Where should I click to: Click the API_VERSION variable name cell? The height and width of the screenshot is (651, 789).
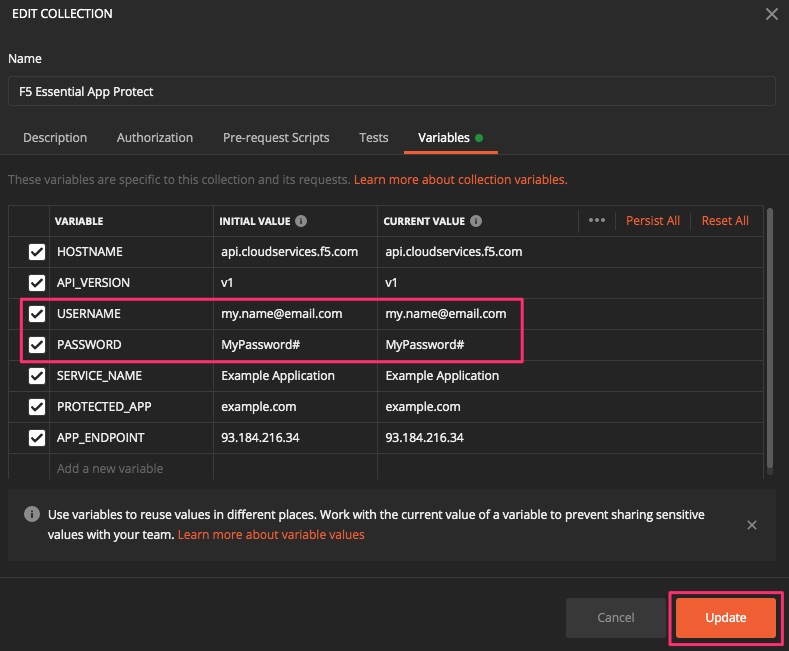coord(131,283)
